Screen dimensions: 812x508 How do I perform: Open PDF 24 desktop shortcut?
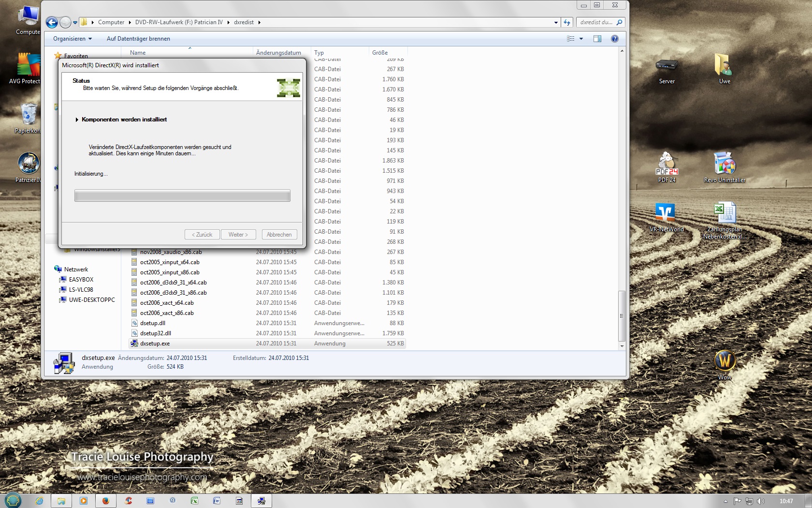pyautogui.click(x=667, y=167)
